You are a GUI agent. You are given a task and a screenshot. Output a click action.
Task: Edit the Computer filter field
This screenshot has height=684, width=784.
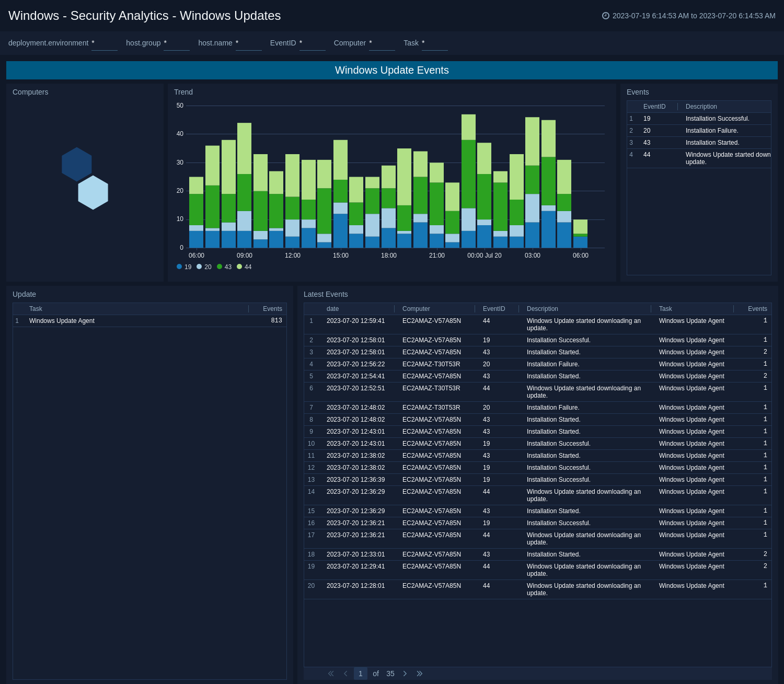pyautogui.click(x=382, y=43)
